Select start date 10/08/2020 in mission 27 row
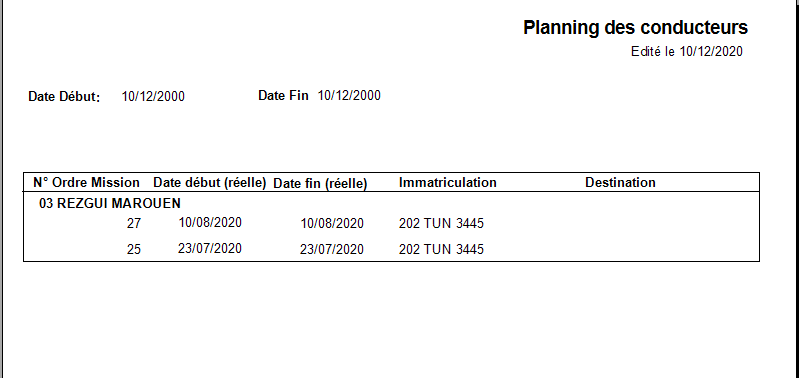Image resolution: width=799 pixels, height=378 pixels. 210,223
